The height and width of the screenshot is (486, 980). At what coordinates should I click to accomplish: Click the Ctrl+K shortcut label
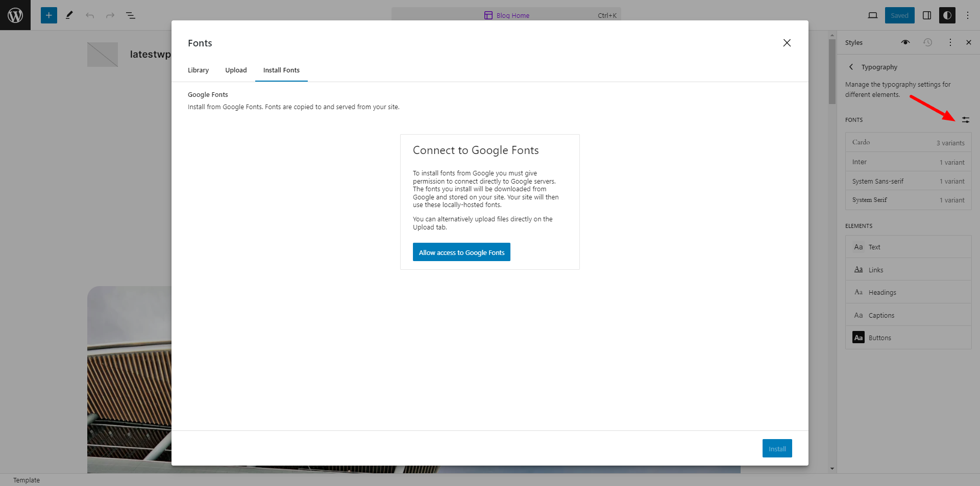pyautogui.click(x=607, y=15)
